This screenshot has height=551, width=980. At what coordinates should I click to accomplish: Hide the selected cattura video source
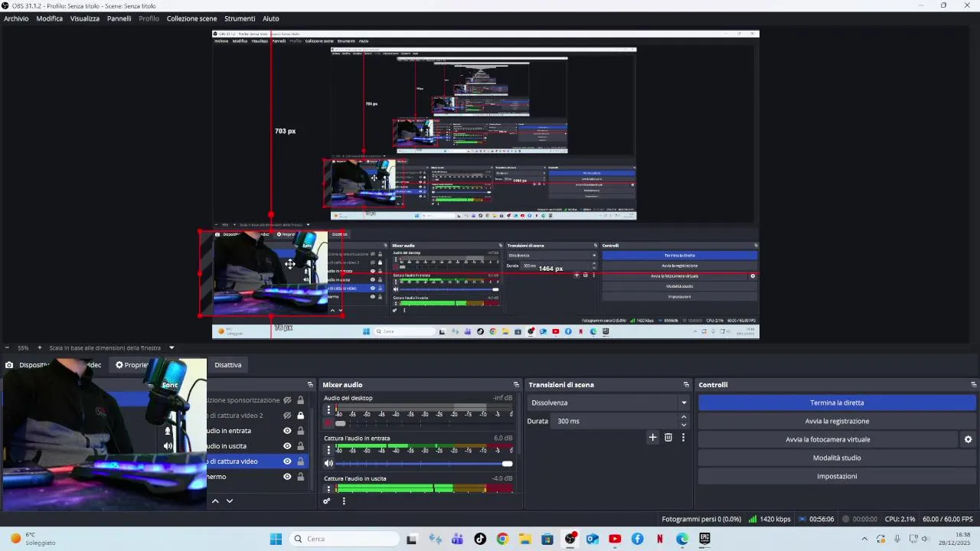click(x=287, y=461)
